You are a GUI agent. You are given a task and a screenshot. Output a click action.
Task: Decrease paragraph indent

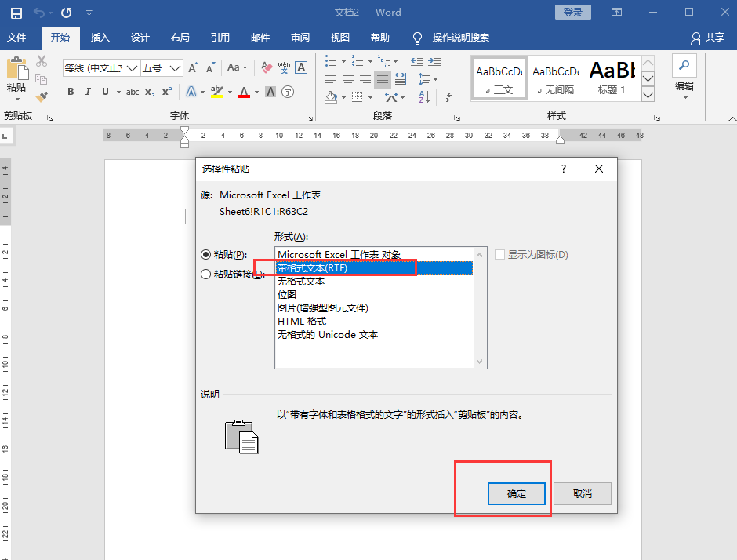417,60
